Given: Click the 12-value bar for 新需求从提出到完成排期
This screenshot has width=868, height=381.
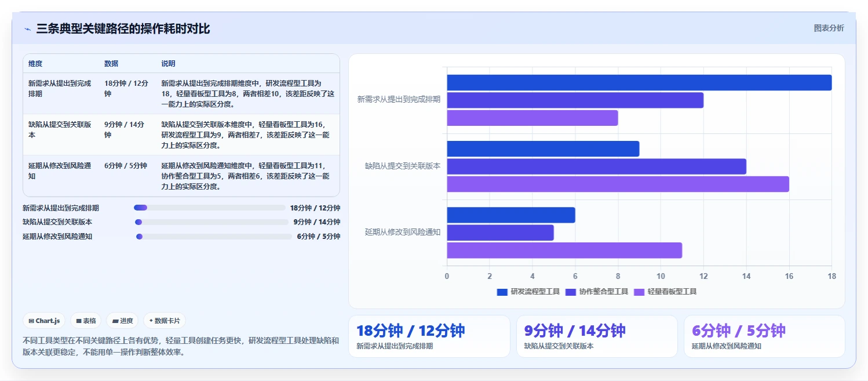Looking at the screenshot, I should (x=575, y=100).
